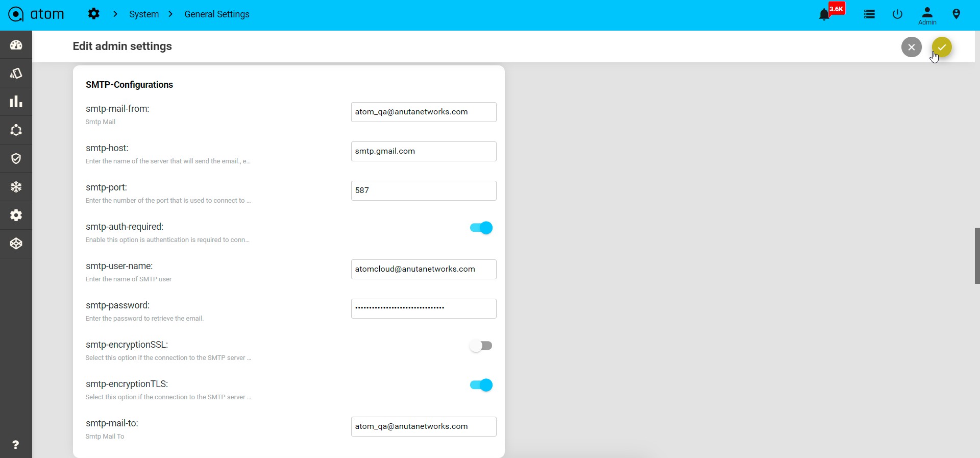Expand the chevron before General Settings
This screenshot has width=980, height=458.
click(x=170, y=14)
